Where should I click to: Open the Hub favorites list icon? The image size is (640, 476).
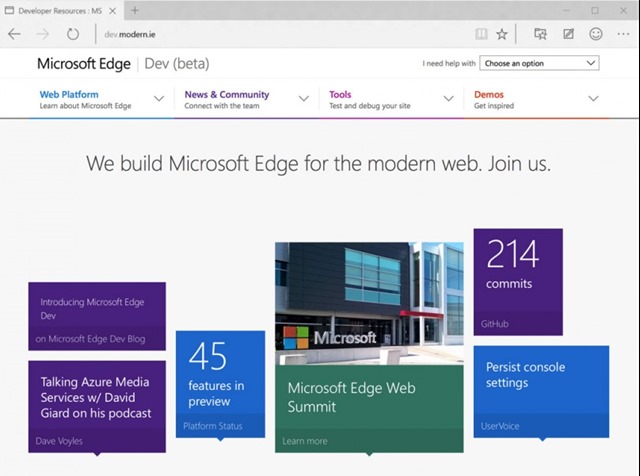(x=540, y=34)
